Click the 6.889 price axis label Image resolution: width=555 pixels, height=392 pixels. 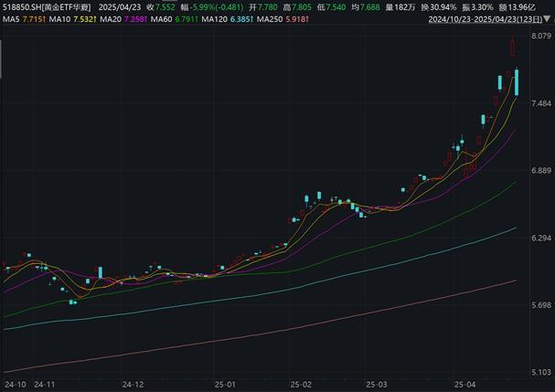[541, 171]
